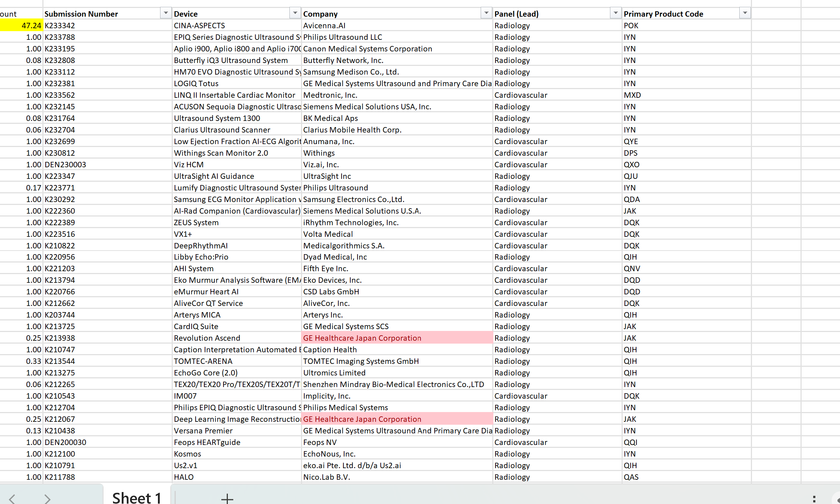The height and width of the screenshot is (504, 840).
Task: Open the Submission Number filter dropdown
Action: [166, 13]
